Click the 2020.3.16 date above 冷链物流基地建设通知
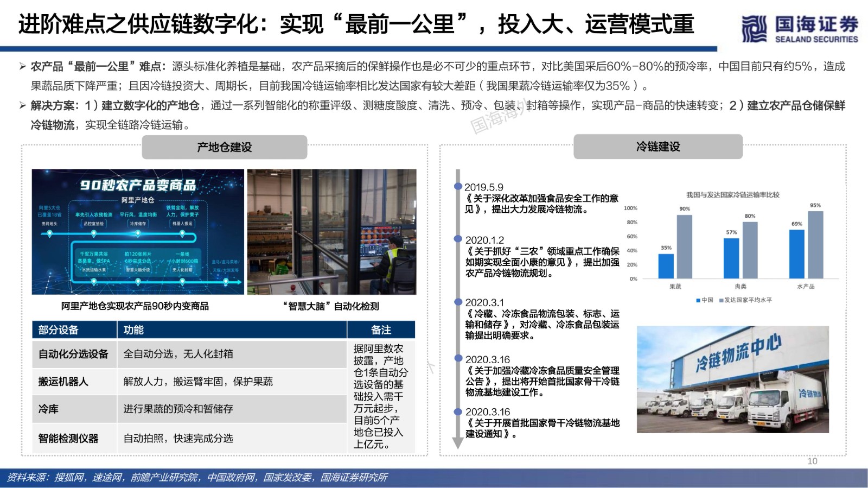Viewport: 868px width, 488px height. coord(488,412)
